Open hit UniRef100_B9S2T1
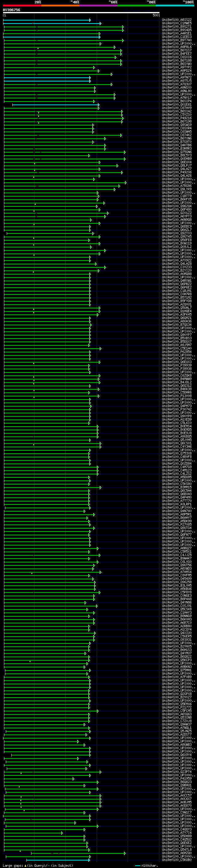This screenshot has height=868, width=197. click(x=177, y=26)
